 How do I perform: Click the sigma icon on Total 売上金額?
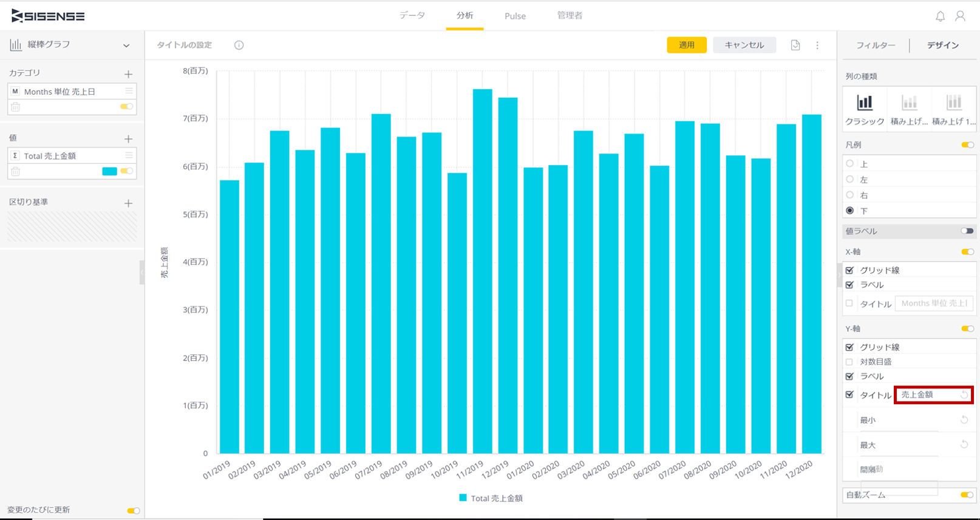tap(15, 156)
